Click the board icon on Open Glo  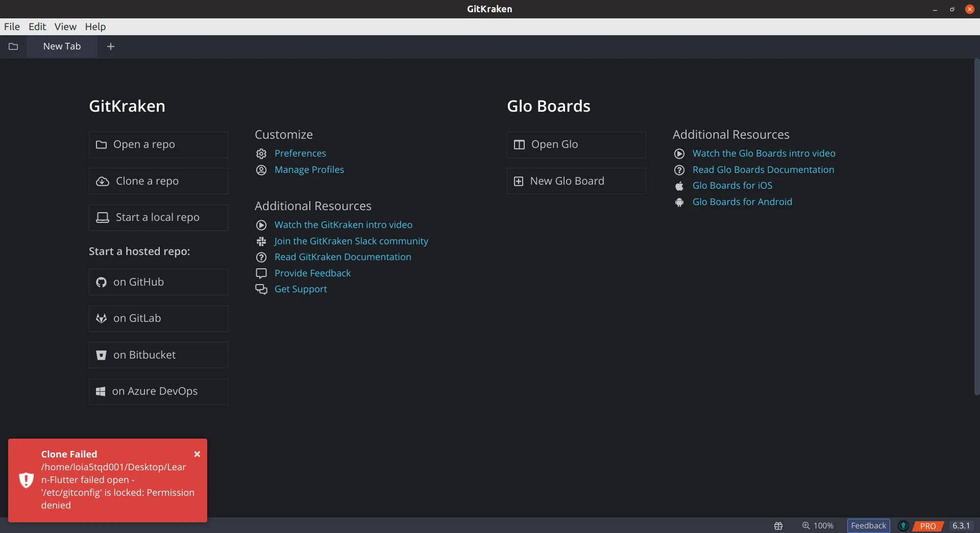(x=519, y=145)
